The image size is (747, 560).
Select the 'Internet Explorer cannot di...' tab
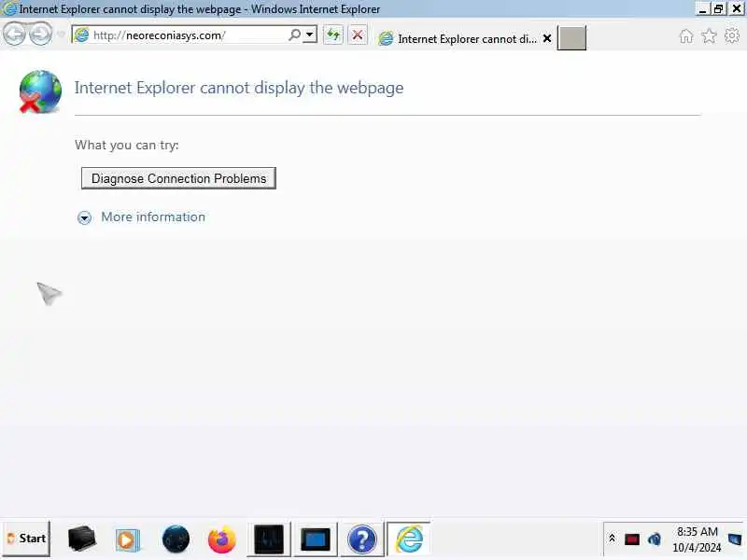[x=464, y=38]
